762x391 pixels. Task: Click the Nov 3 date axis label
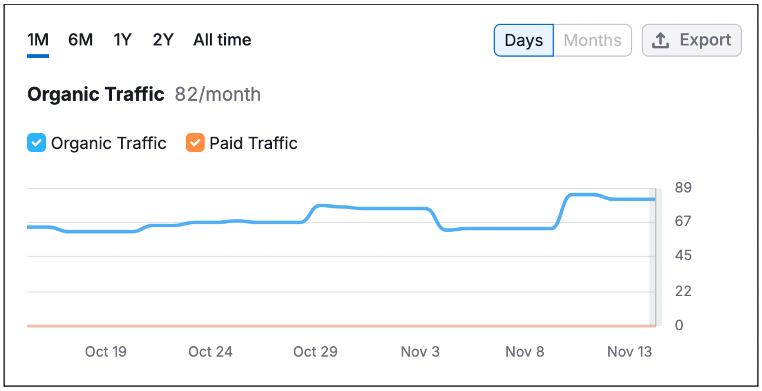(x=420, y=352)
